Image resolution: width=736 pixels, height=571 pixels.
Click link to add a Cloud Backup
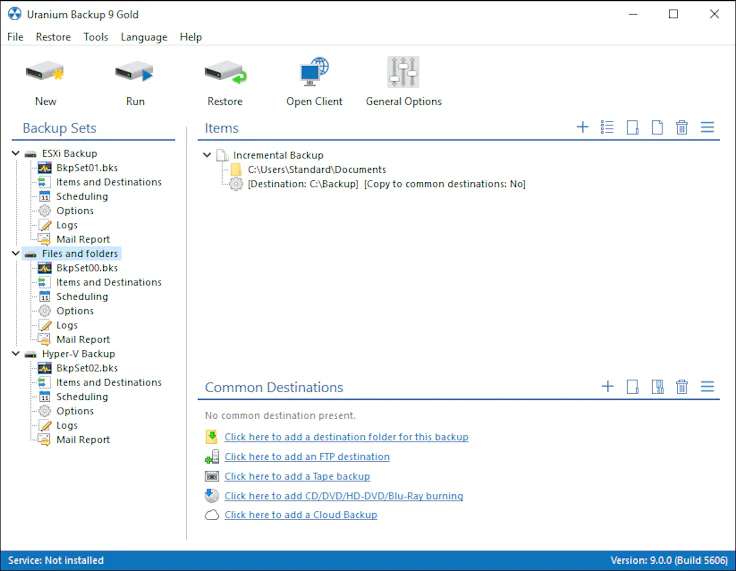[x=301, y=515]
